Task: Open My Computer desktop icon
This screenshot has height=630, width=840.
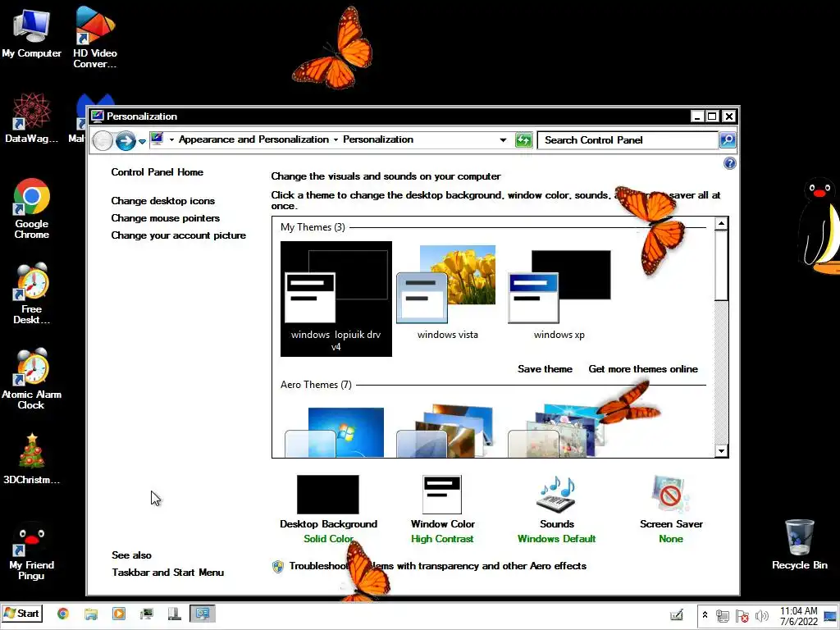Action: tap(31, 32)
